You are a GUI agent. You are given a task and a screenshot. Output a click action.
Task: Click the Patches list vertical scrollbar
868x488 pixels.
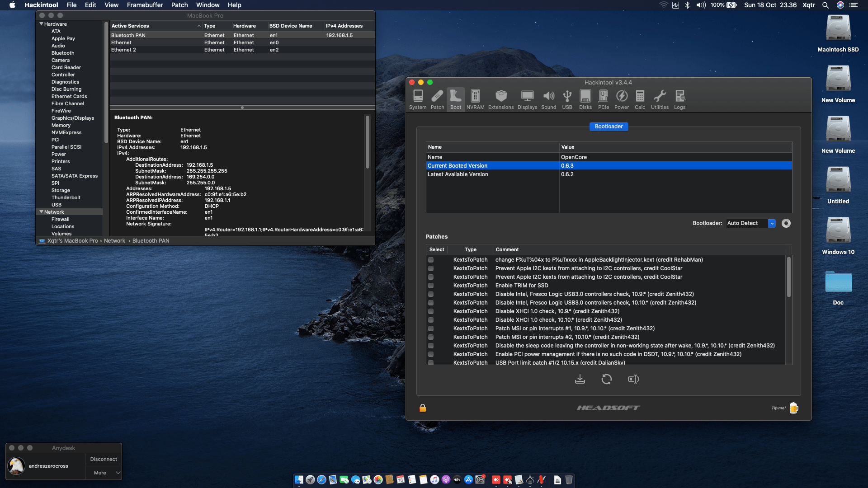tap(789, 277)
